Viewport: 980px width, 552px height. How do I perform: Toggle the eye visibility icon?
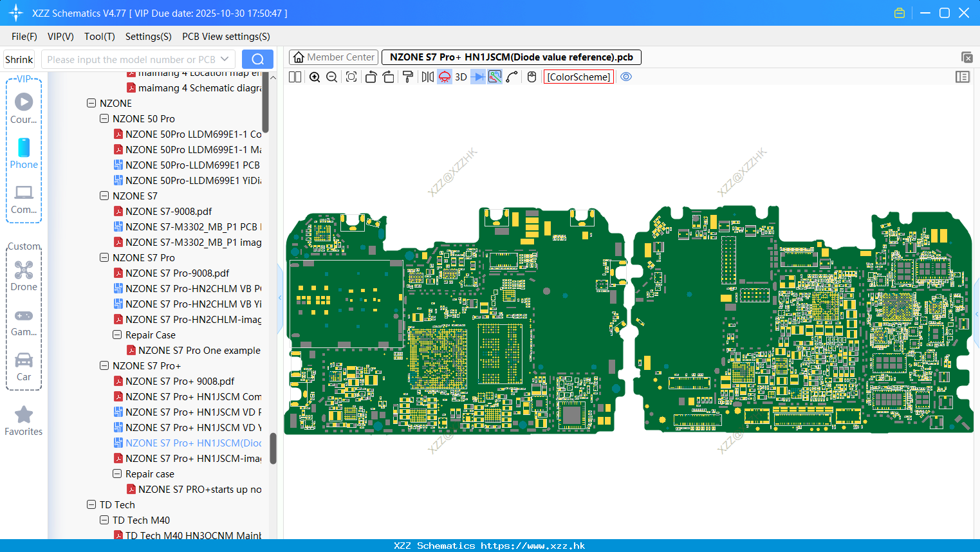click(626, 77)
